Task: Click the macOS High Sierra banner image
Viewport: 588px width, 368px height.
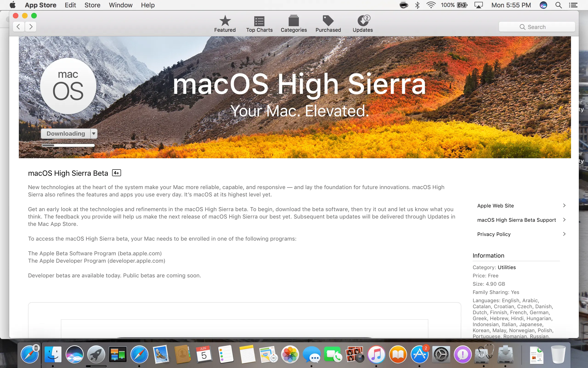Action: pos(295,97)
